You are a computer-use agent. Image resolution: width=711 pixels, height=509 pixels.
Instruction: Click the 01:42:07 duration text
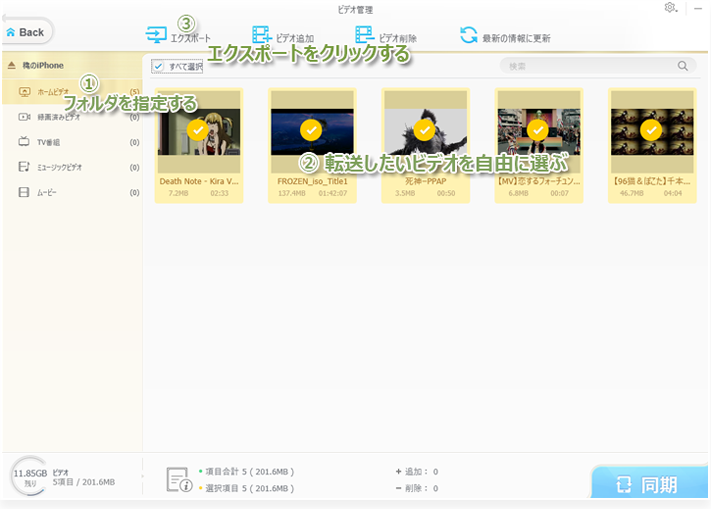(332, 193)
